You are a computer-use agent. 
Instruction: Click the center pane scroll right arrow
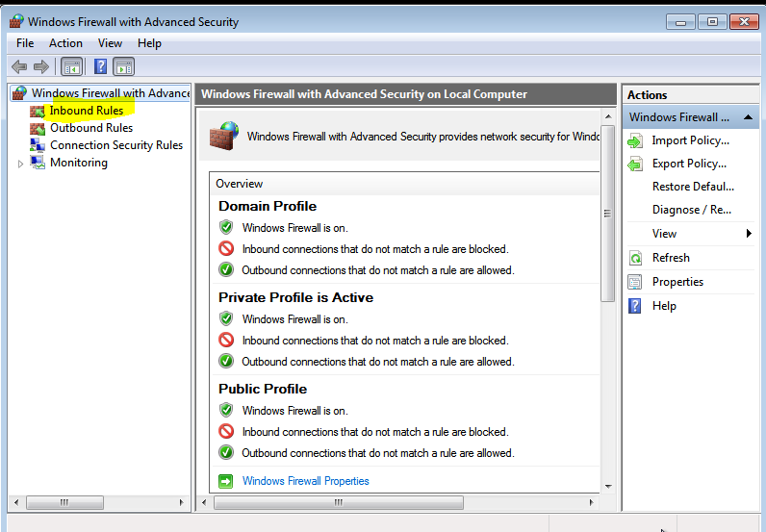[591, 502]
